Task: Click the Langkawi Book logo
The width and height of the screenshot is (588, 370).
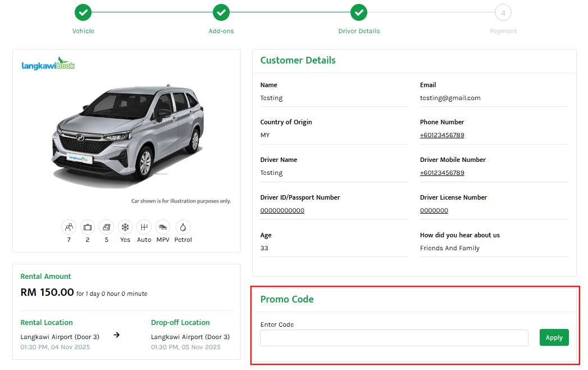Action: pyautogui.click(x=48, y=64)
